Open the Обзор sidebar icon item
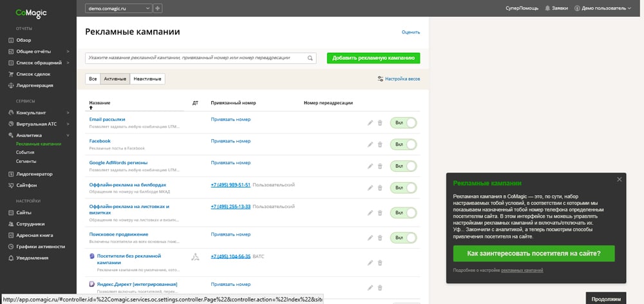 pos(11,40)
